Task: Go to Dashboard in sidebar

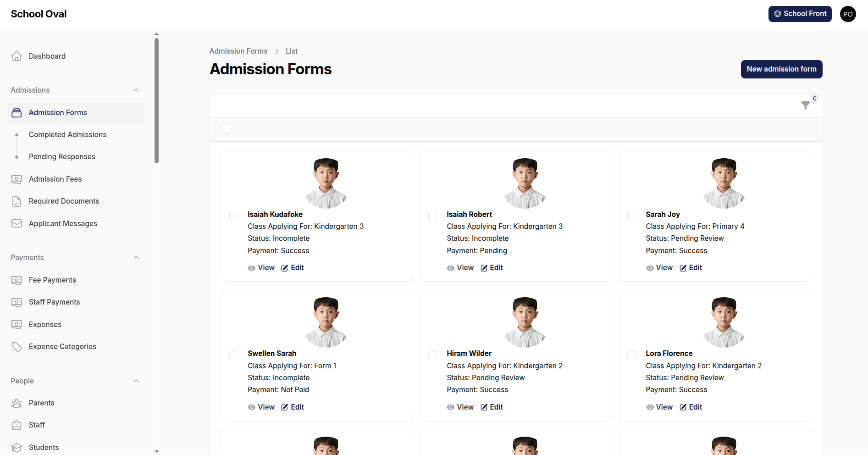Action: [x=76, y=56]
